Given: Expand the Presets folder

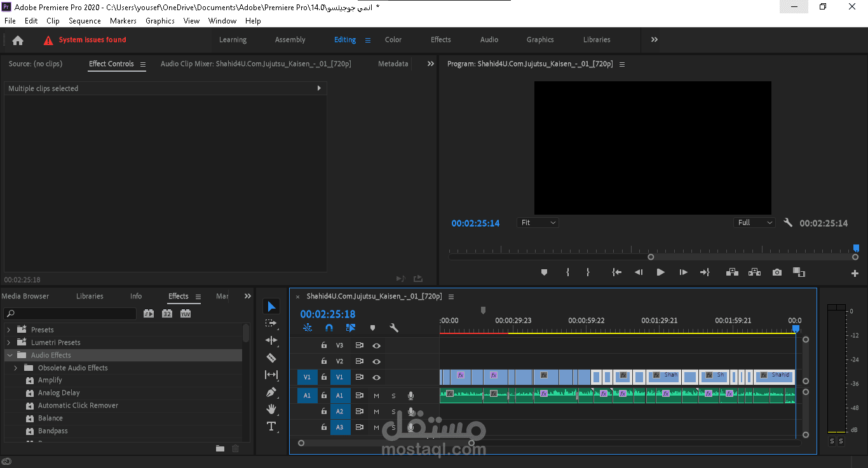Looking at the screenshot, I should [9, 330].
